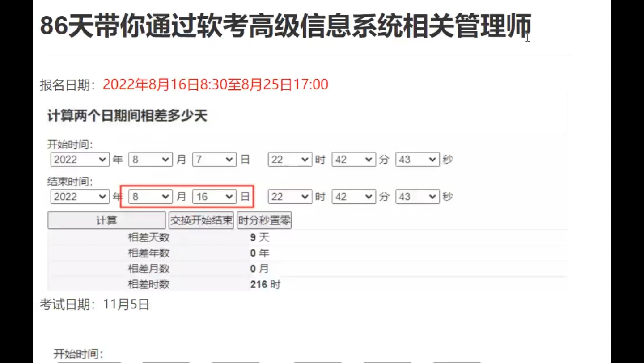Open the start time day dropdown showing 7
Viewport: 644px width, 363px height.
(x=213, y=159)
